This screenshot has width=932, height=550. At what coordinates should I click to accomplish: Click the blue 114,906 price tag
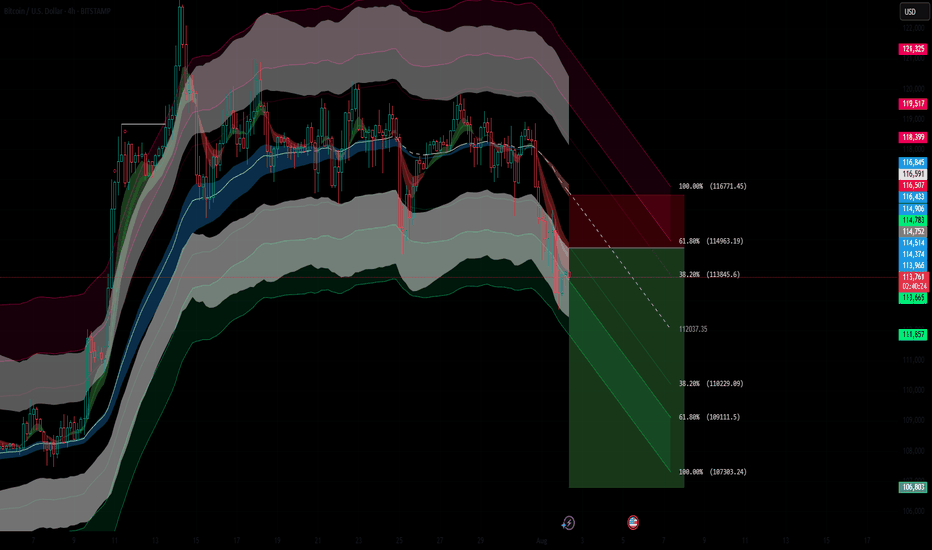[x=913, y=209]
